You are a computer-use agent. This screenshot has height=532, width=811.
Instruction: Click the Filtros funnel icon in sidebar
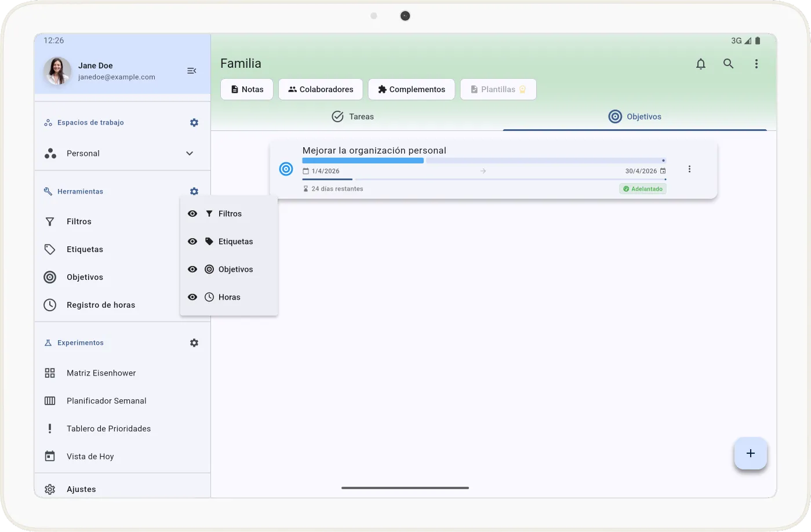tap(50, 222)
